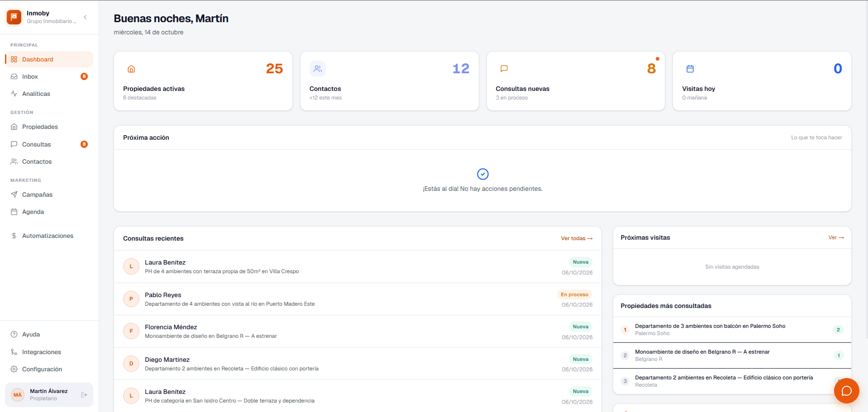Click the chat icon on Consultas nuevas card
The width and height of the screenshot is (868, 412).
504,69
